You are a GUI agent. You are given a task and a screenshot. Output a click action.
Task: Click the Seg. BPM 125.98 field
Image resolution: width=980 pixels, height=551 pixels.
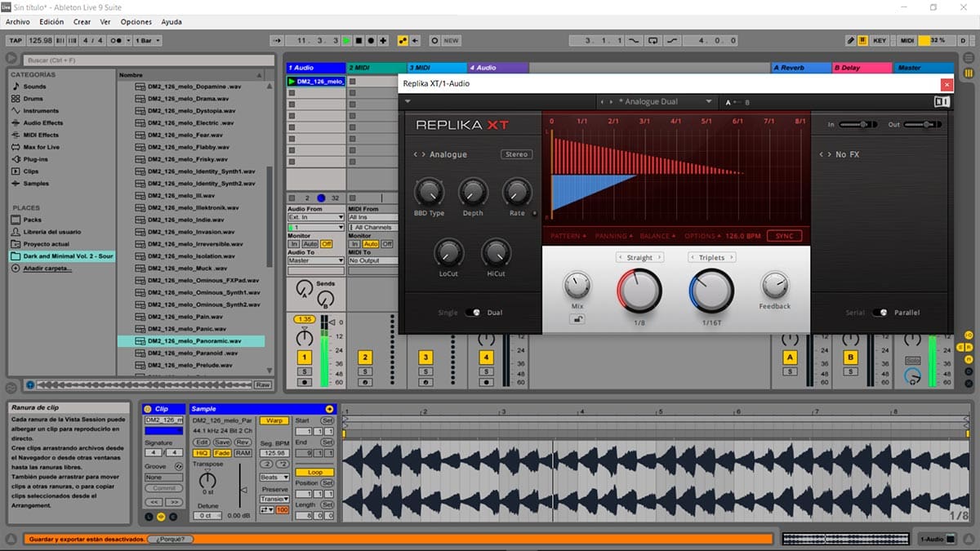[274, 453]
